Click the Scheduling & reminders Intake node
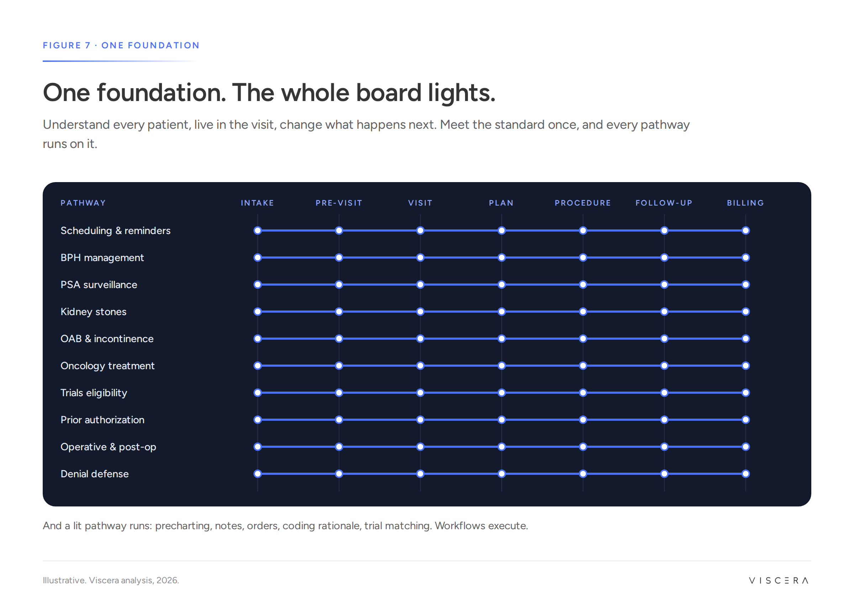Viewport: 854px width, 616px height. [258, 231]
